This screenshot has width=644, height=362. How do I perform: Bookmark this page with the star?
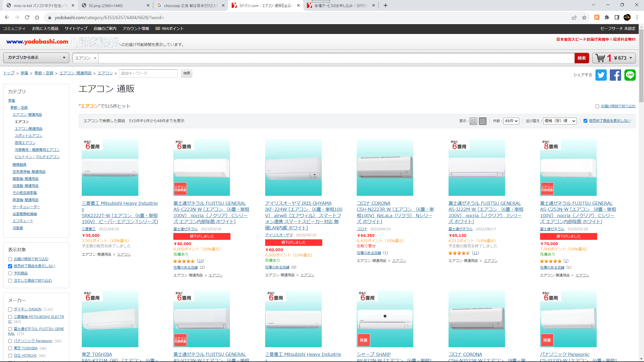click(584, 17)
